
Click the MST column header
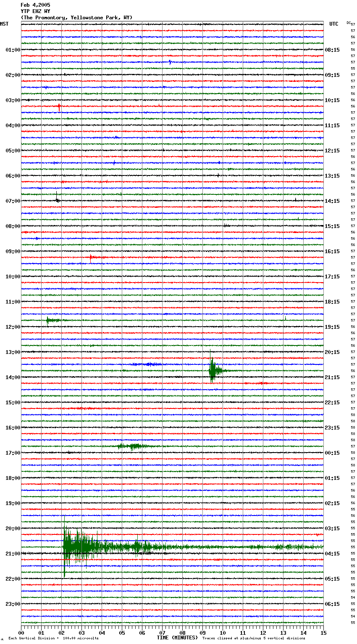[x=4, y=24]
